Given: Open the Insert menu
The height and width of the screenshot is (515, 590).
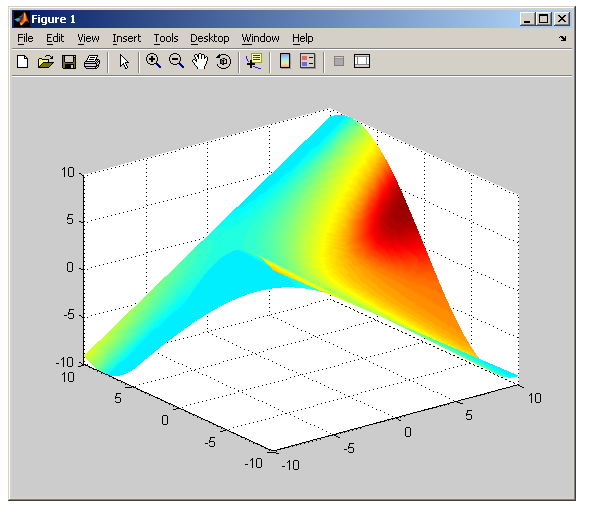Looking at the screenshot, I should (126, 38).
